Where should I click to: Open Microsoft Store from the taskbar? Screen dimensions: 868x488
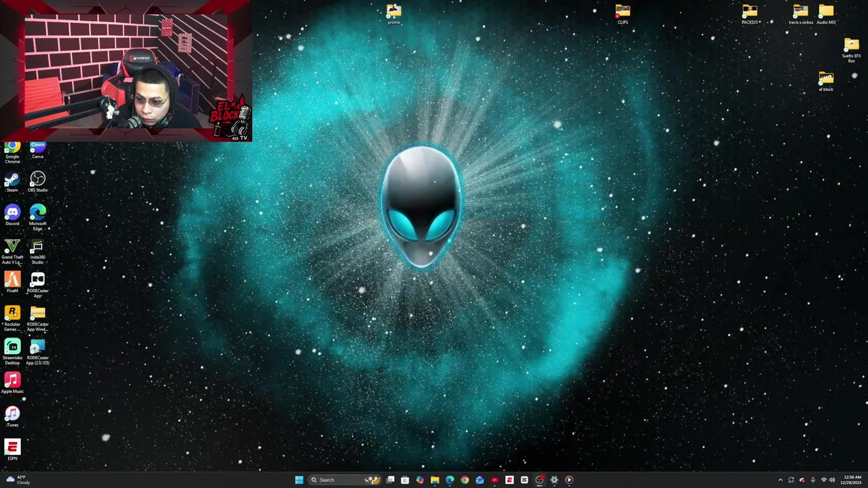[x=405, y=480]
